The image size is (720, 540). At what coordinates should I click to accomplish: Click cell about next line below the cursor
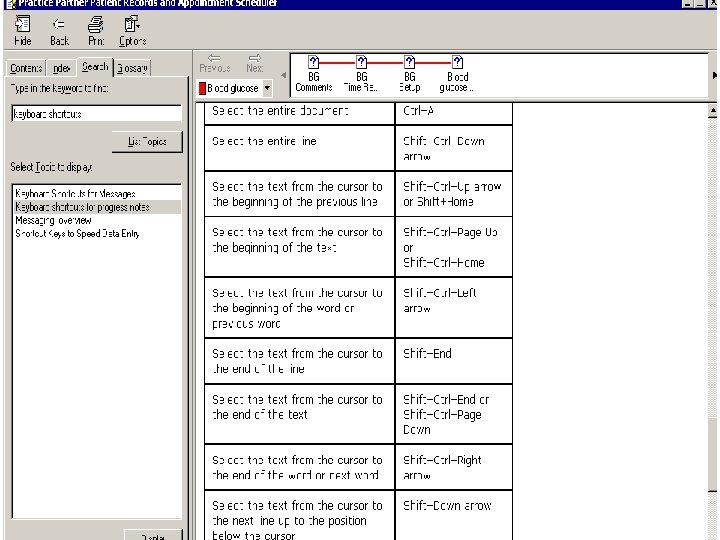(x=299, y=515)
